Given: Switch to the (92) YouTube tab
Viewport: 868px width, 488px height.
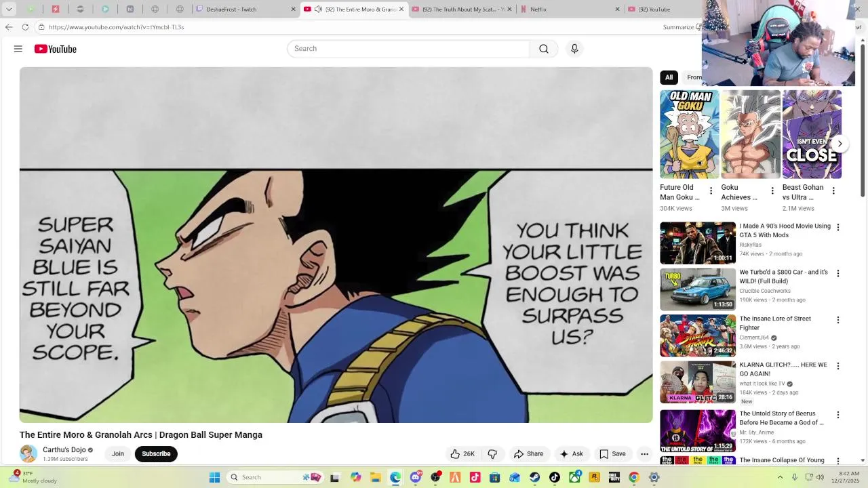Looking at the screenshot, I should coord(661,9).
